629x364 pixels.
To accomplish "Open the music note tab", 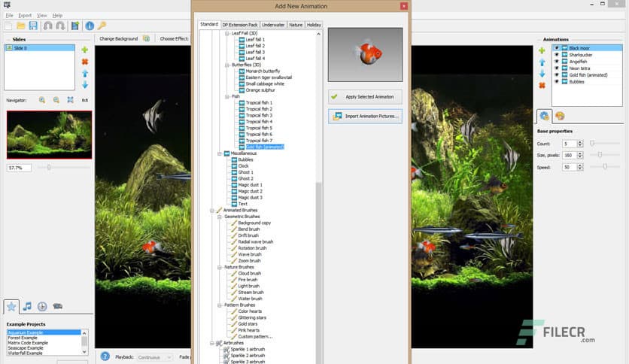I will coord(27,307).
